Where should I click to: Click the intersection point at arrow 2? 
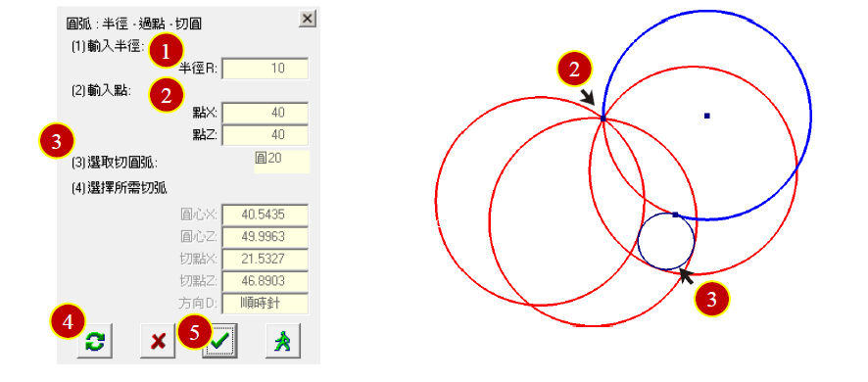click(x=603, y=119)
